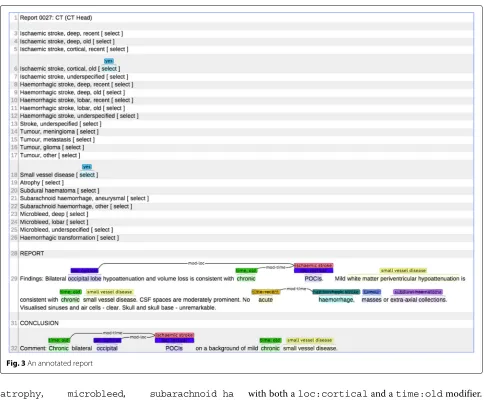Click the haemorrhagic stroke tag above 'haemorrhage.'
The width and height of the screenshot is (485, 400).
[336, 292]
